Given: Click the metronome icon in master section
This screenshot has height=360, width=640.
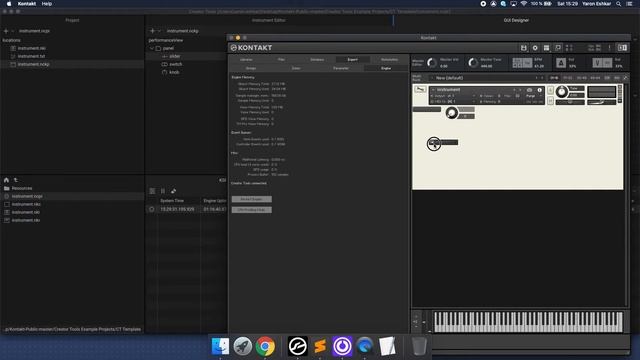Looking at the screenshot, I should click(560, 63).
